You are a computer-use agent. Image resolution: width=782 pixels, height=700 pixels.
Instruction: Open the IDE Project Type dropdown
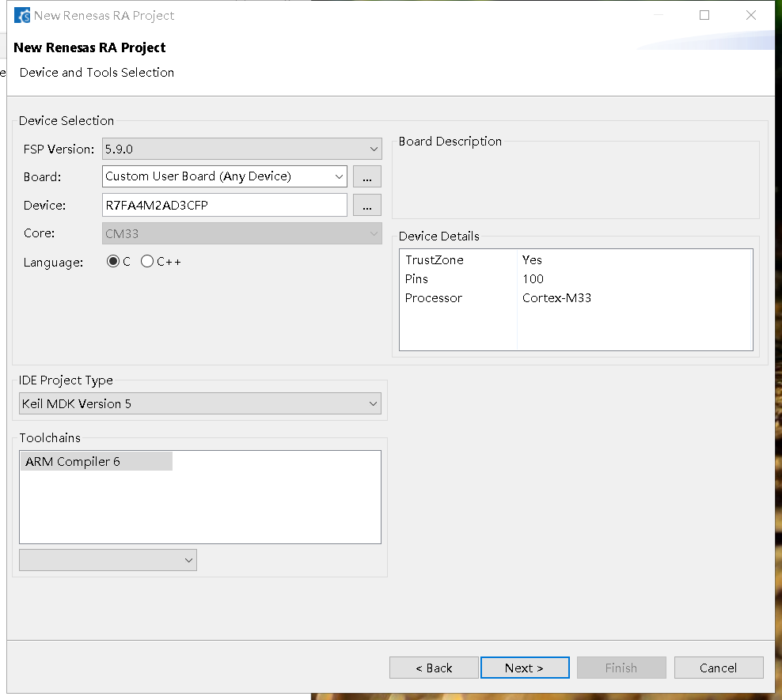click(x=200, y=403)
